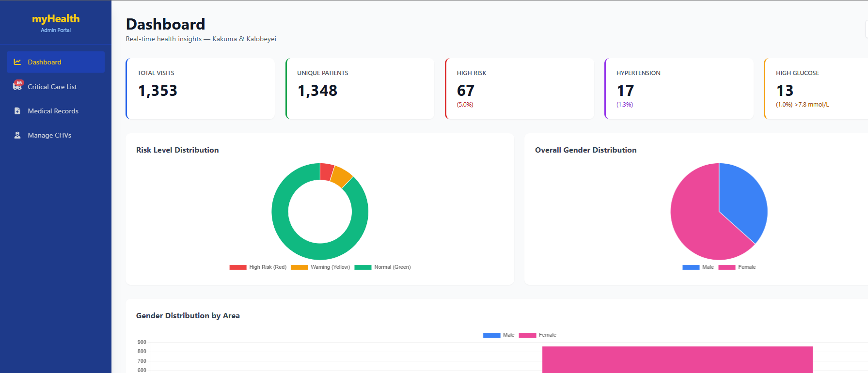
Task: Toggle Female in Overall Gender Distribution legend
Action: [727, 267]
